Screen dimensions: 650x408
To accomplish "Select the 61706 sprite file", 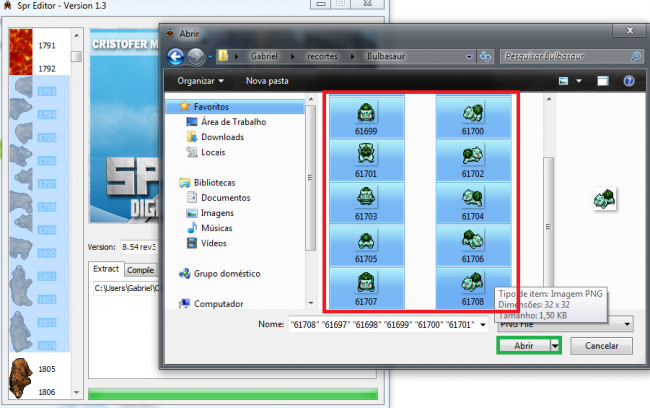I will click(x=473, y=245).
